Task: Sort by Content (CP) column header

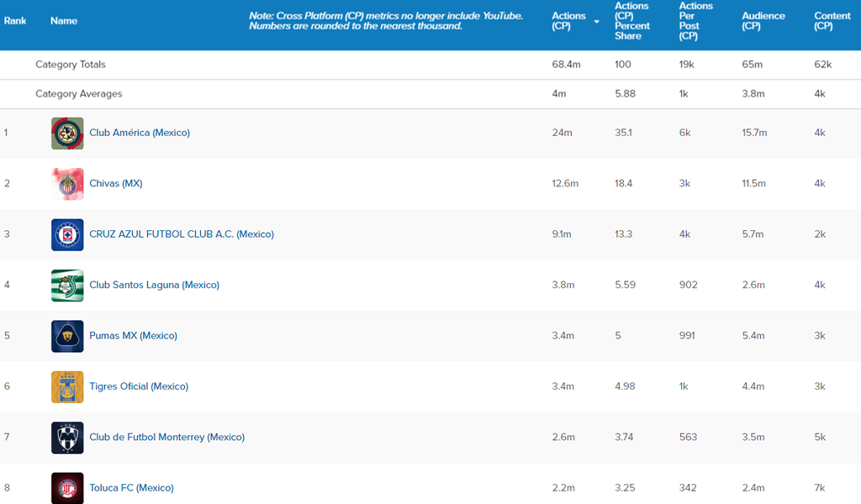Action: (x=832, y=21)
